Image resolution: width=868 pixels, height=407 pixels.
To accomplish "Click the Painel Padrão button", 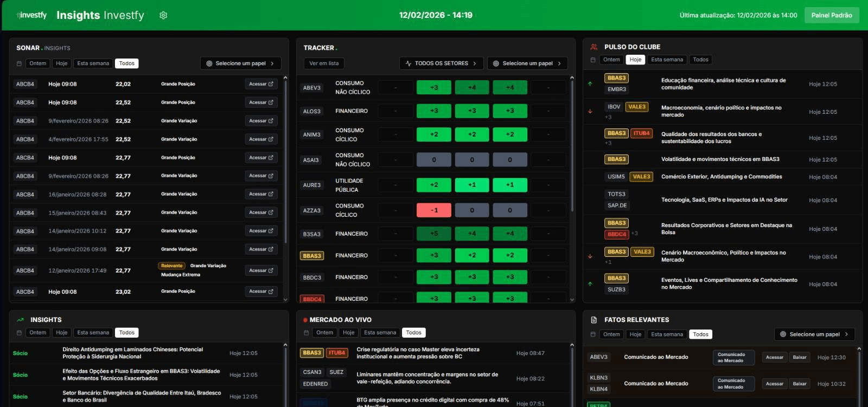I will click(832, 15).
